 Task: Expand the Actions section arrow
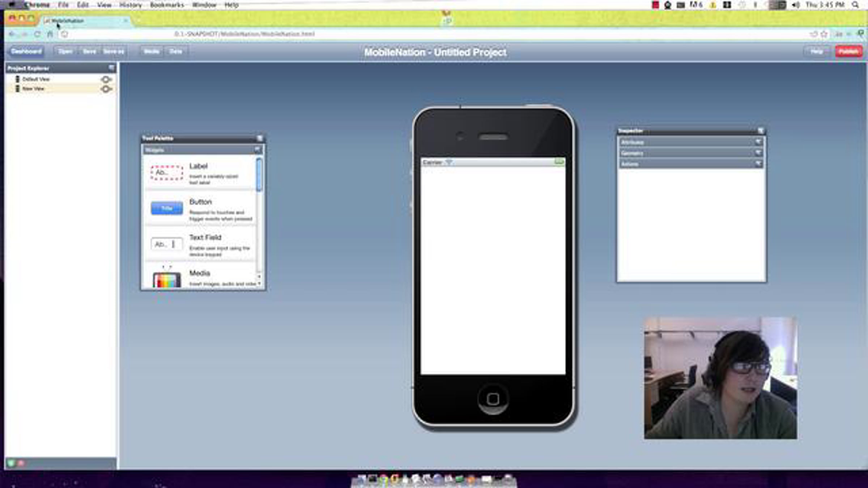758,164
